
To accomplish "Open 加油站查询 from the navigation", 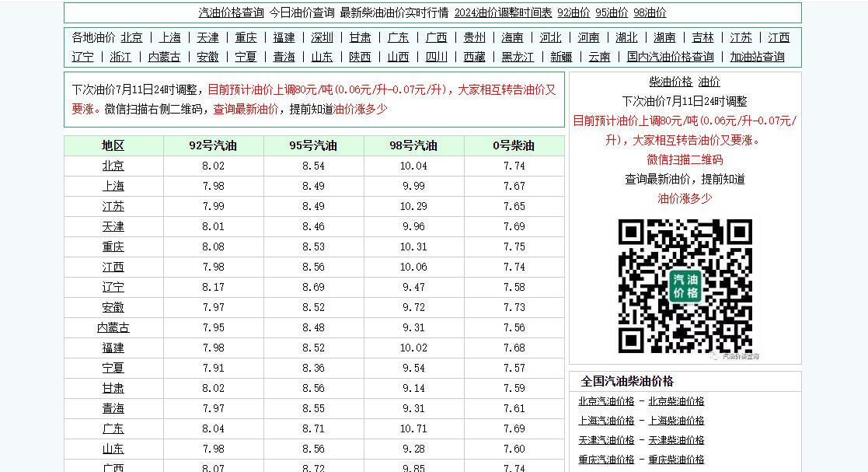I will (757, 57).
